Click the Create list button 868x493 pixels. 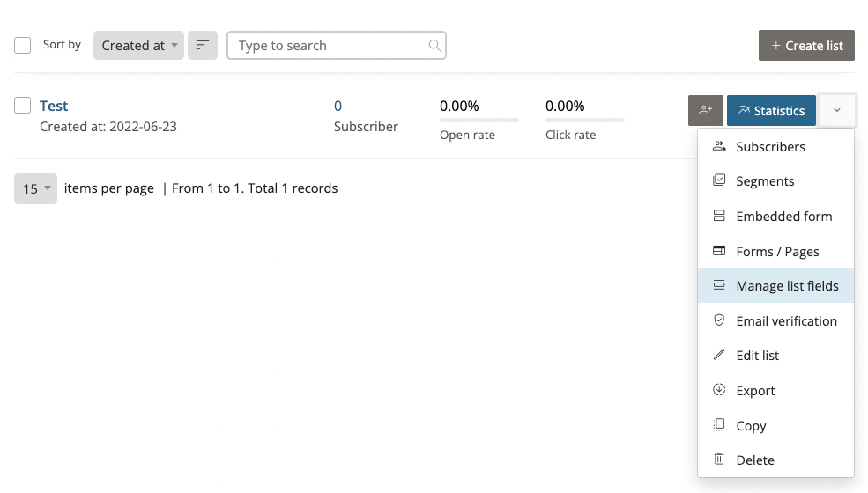tap(806, 46)
